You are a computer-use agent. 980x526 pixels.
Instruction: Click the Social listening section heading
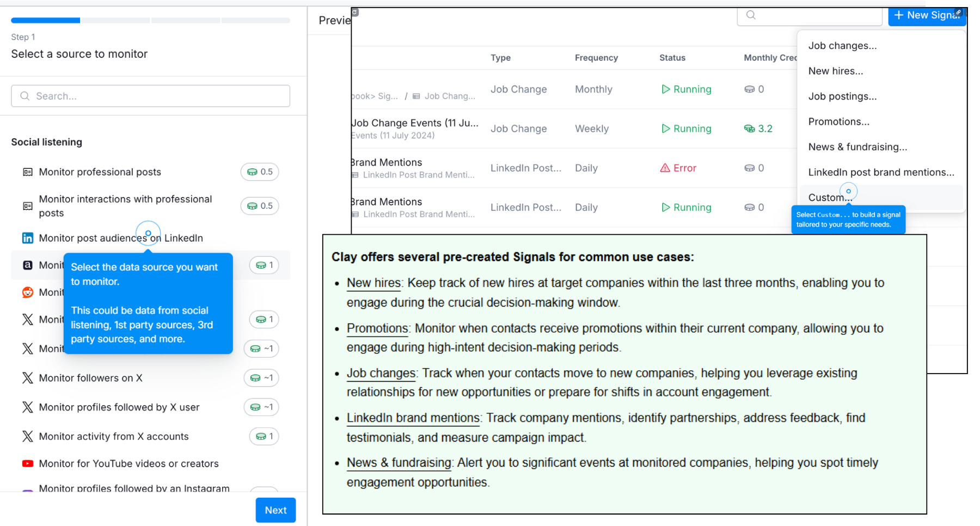(47, 142)
